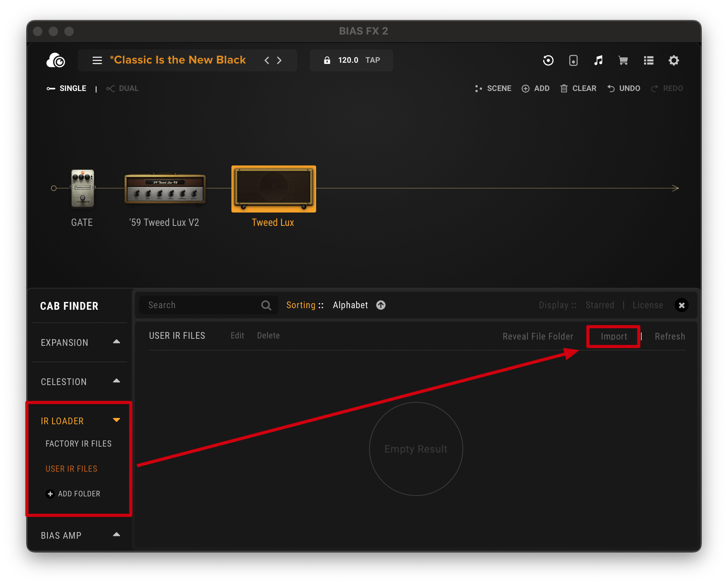The image size is (728, 585).
Task: Open SCENE settings
Action: click(493, 88)
